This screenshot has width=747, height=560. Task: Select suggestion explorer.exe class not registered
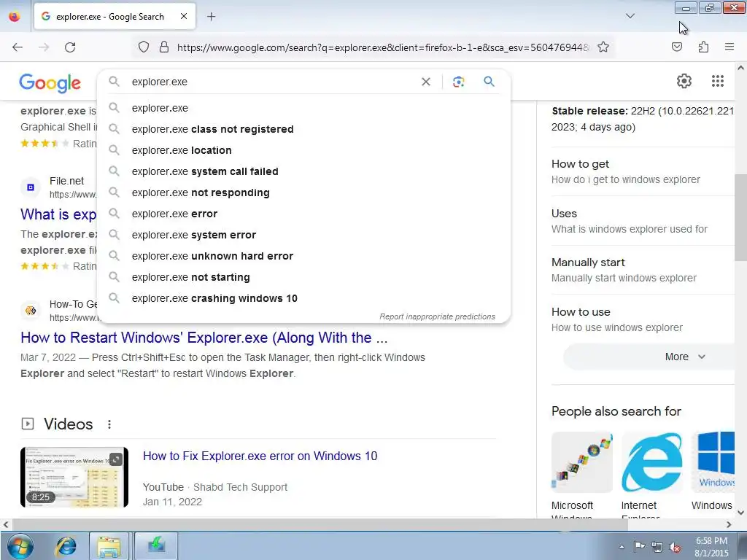click(303, 129)
